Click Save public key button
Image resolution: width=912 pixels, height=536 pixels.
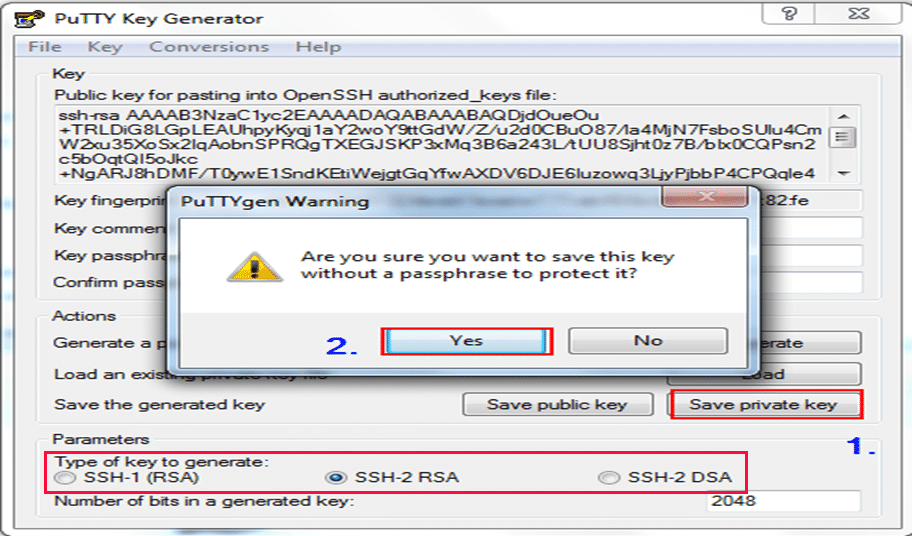click(557, 405)
